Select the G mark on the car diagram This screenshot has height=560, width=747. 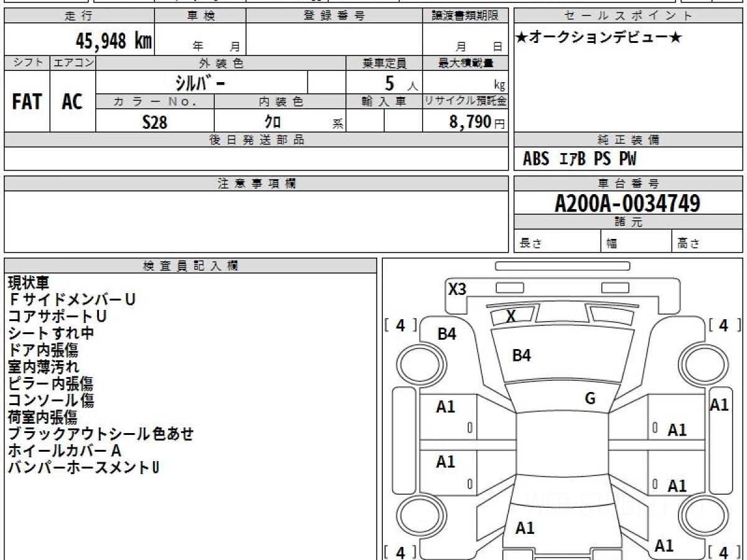click(x=590, y=399)
